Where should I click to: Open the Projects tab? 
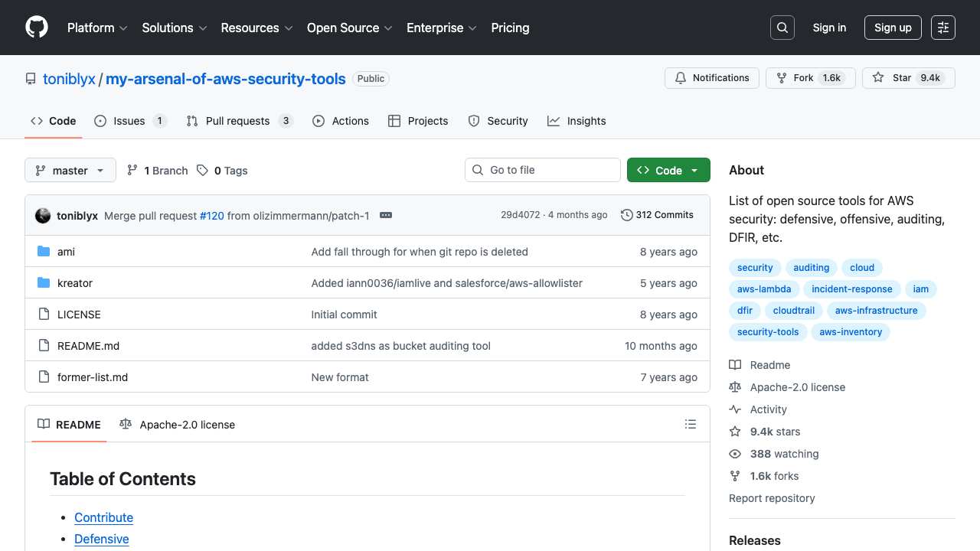tap(418, 121)
